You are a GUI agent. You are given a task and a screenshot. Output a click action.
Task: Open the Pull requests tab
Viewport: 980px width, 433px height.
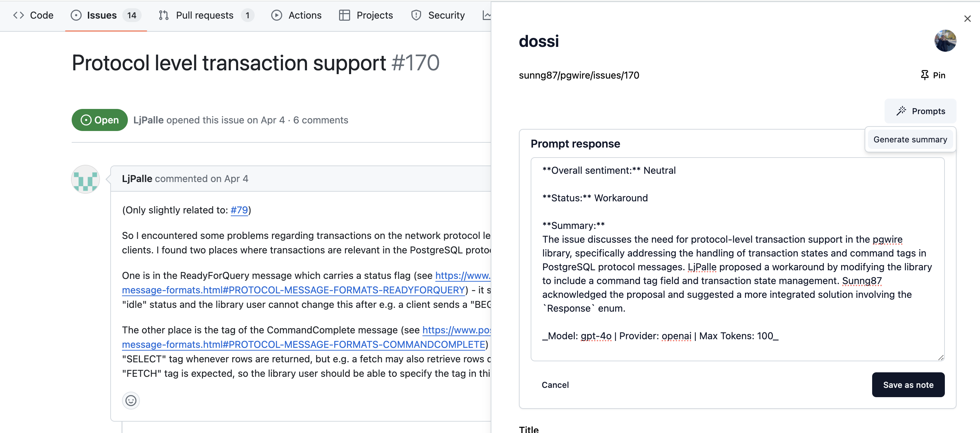tap(206, 15)
